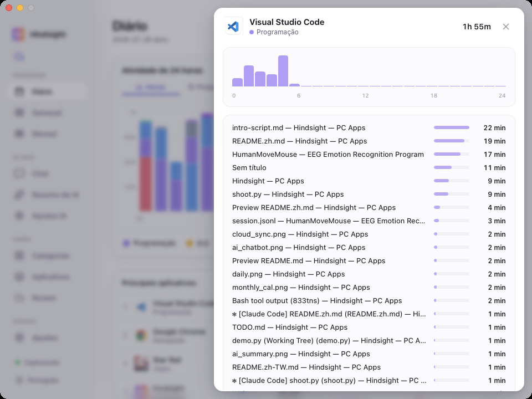Click the yellow minimize window button
Image resolution: width=532 pixels, height=399 pixels.
coord(20,8)
